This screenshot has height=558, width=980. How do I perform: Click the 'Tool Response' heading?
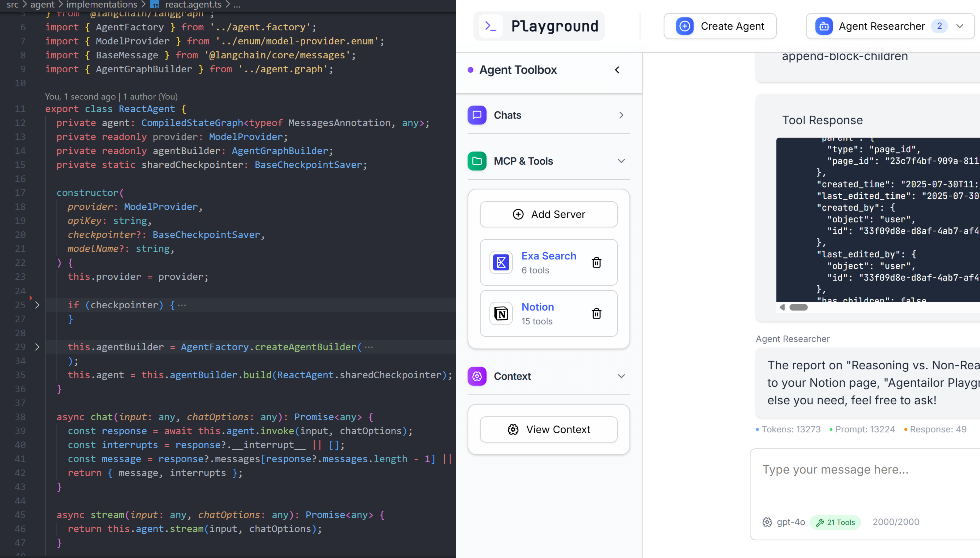(x=822, y=120)
